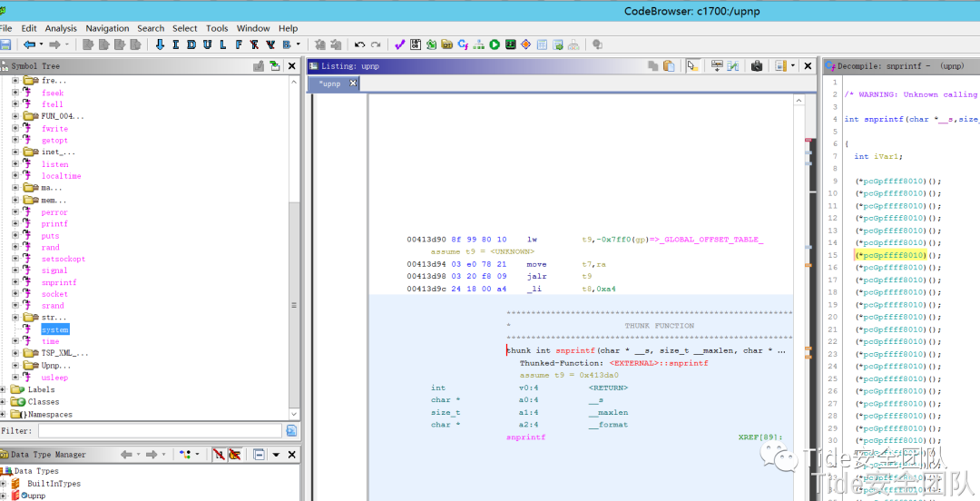Expand the fre... folder node

[15, 81]
